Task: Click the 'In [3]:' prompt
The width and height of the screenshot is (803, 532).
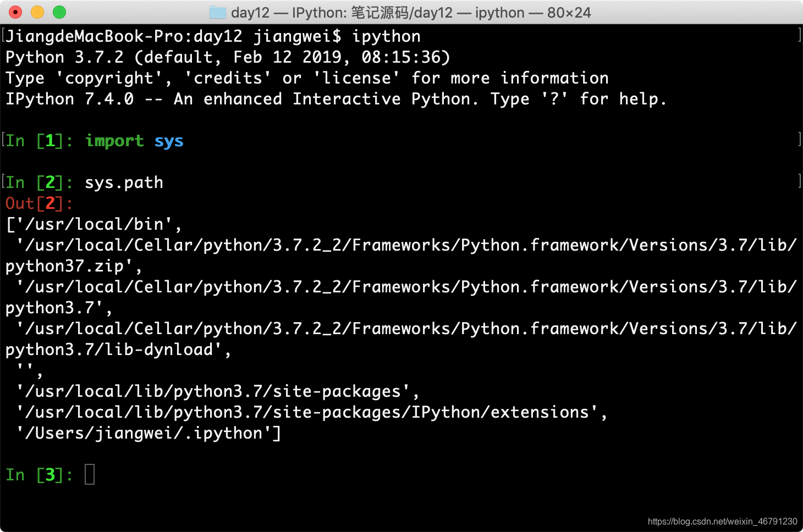Action: click(x=39, y=475)
